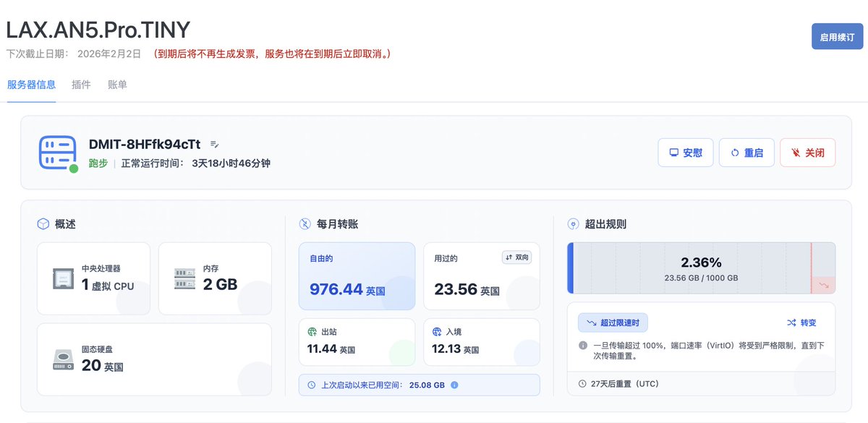
Task: Click the edit icon beside DMIT-8HFfk94cTt
Action: 214,145
